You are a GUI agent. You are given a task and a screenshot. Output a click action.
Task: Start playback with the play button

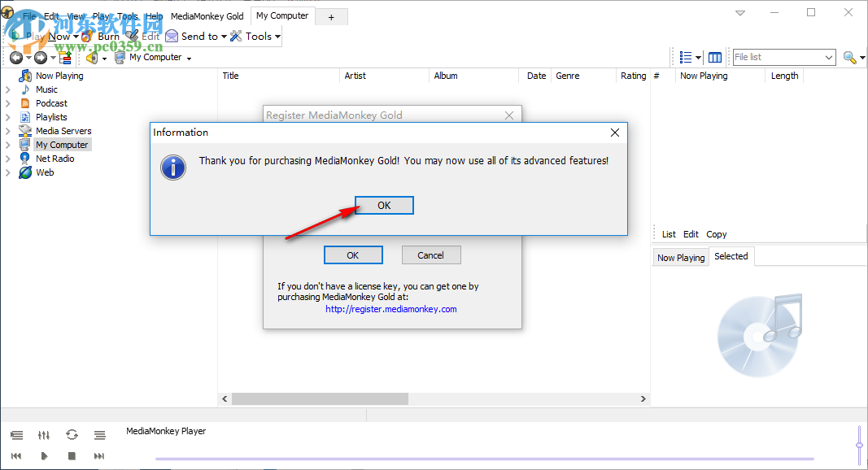pyautogui.click(x=44, y=456)
